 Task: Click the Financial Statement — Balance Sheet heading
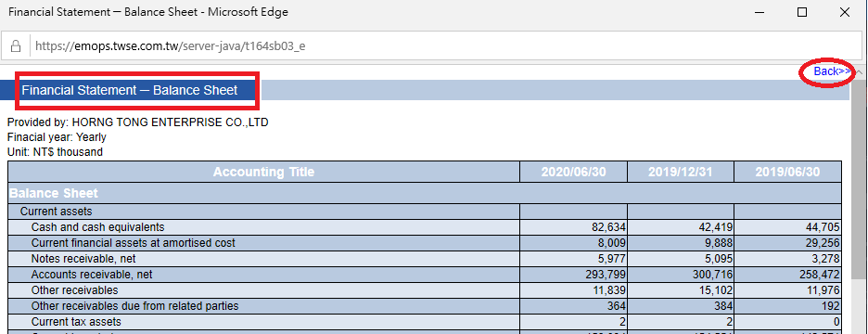tap(130, 90)
